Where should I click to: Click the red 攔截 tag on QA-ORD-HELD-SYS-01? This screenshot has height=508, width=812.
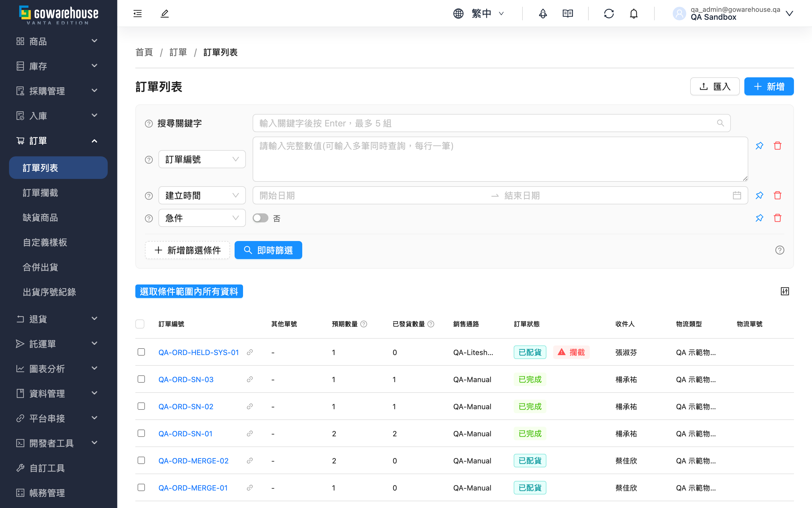point(571,352)
